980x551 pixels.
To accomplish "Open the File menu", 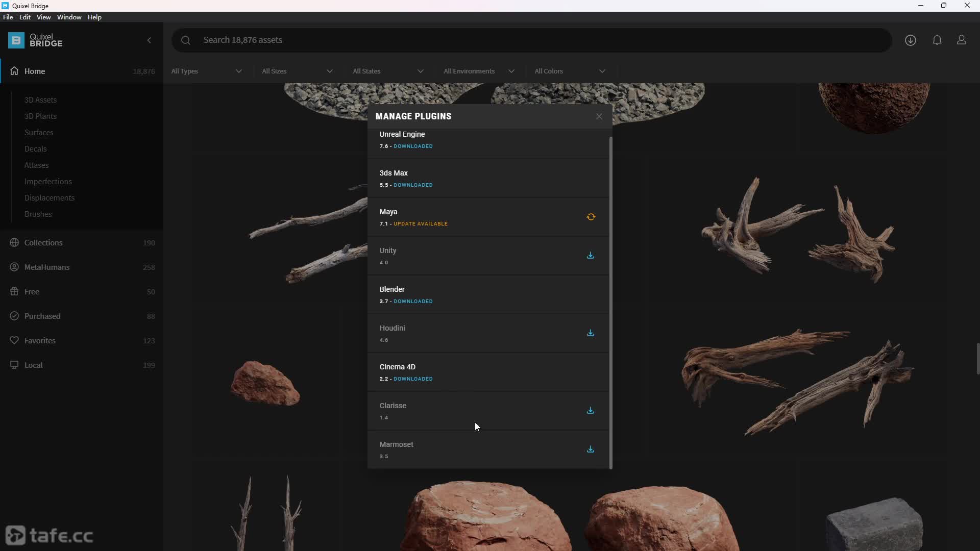I will pyautogui.click(x=8, y=17).
